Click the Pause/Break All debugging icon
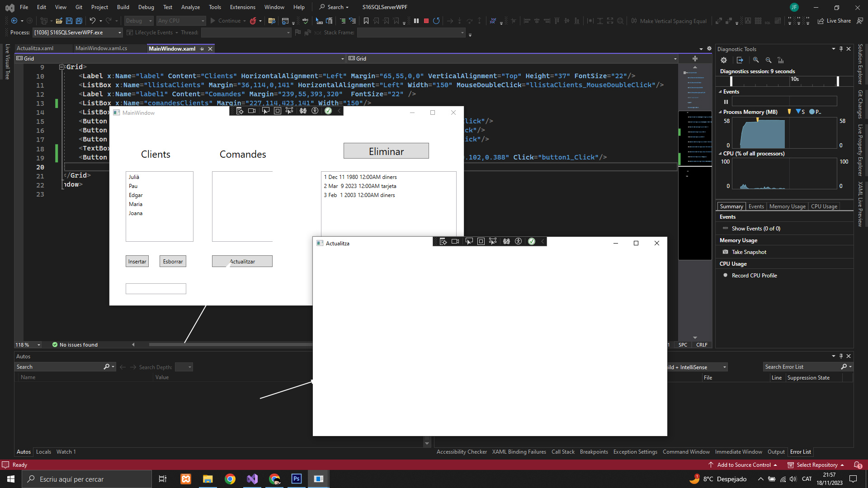This screenshot has width=868, height=488. [416, 21]
